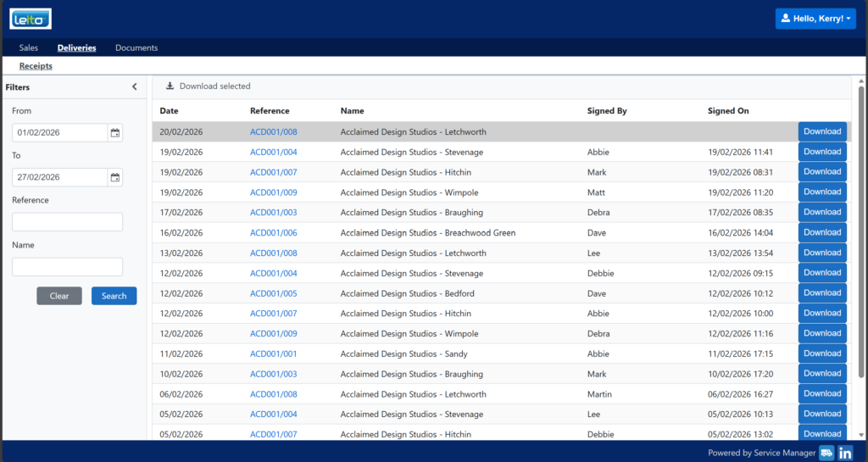Open calendar picker for From date
This screenshot has height=462, width=868.
115,132
